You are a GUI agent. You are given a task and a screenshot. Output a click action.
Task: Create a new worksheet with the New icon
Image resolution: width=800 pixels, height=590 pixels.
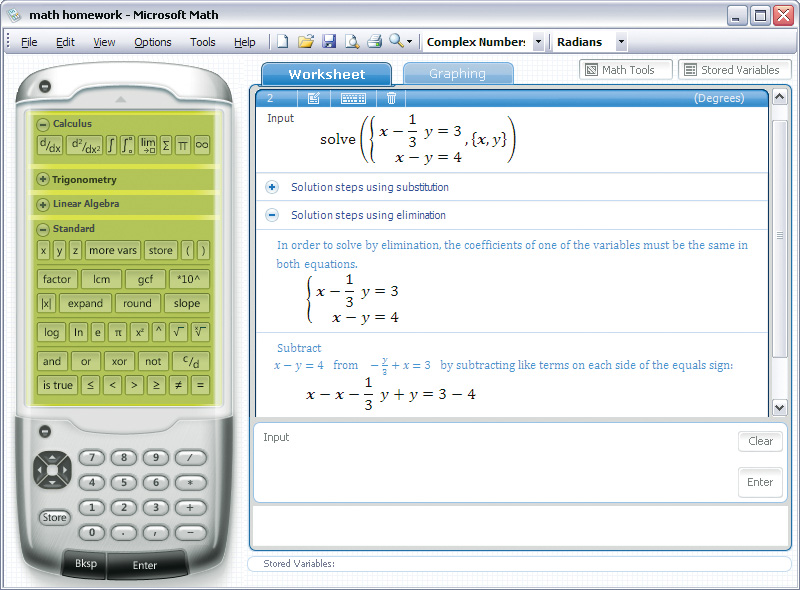point(283,41)
